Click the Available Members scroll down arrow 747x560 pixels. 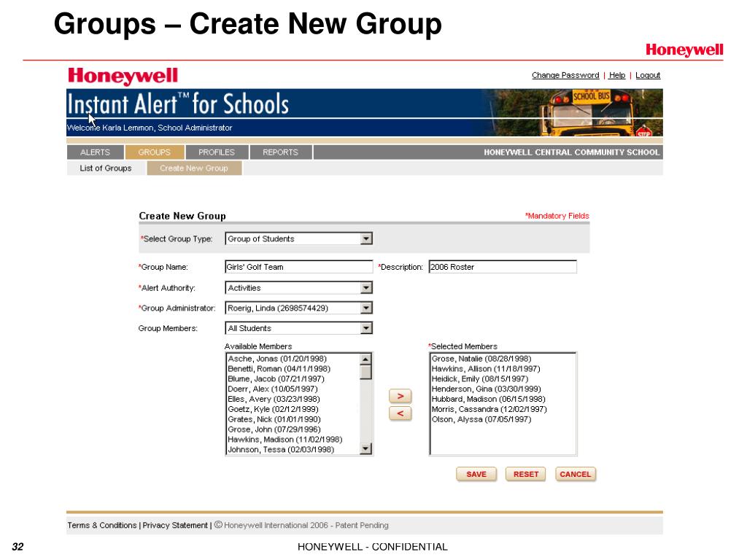366,448
